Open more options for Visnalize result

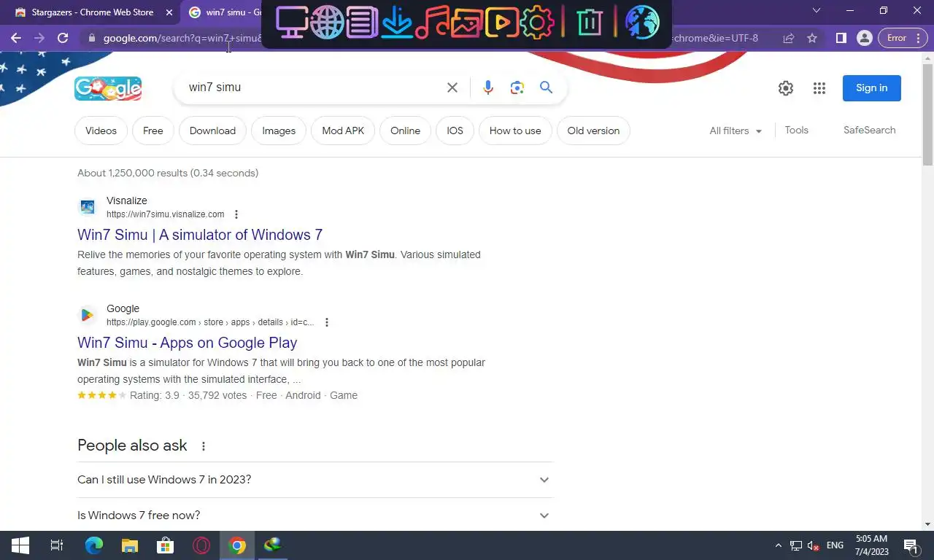click(236, 214)
